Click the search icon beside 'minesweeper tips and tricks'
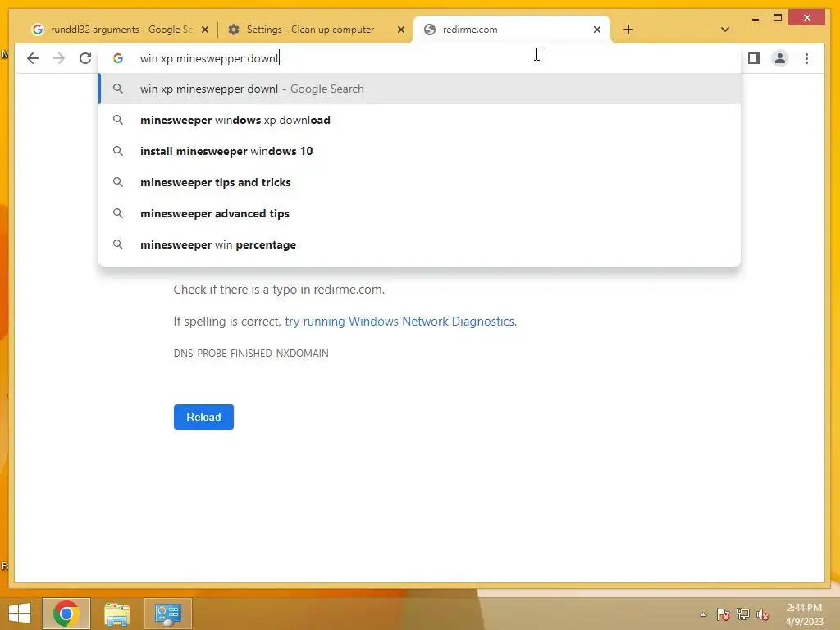The height and width of the screenshot is (630, 840). point(118,182)
